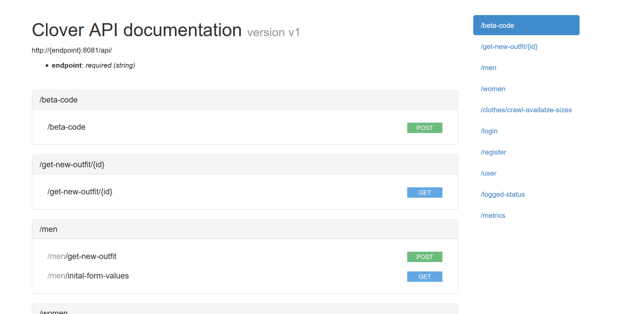Click the POST badge for /men/get-new-outfit
The height and width of the screenshot is (314, 644).
tap(424, 257)
